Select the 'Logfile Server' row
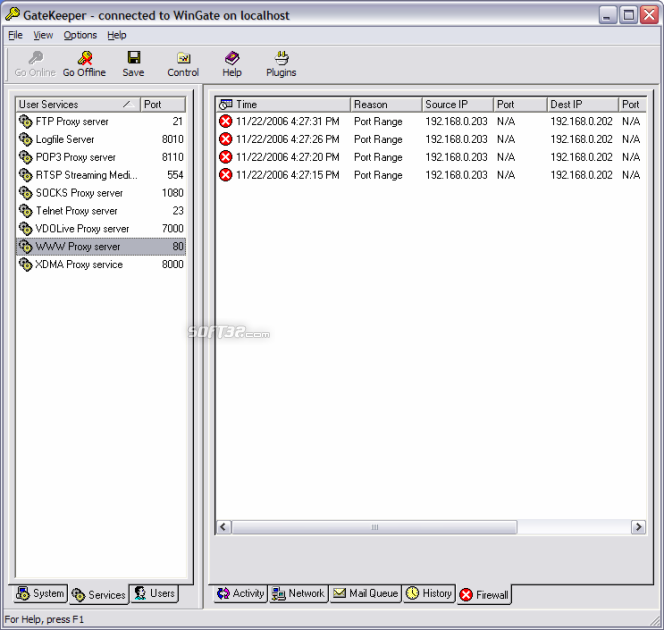 (x=101, y=139)
